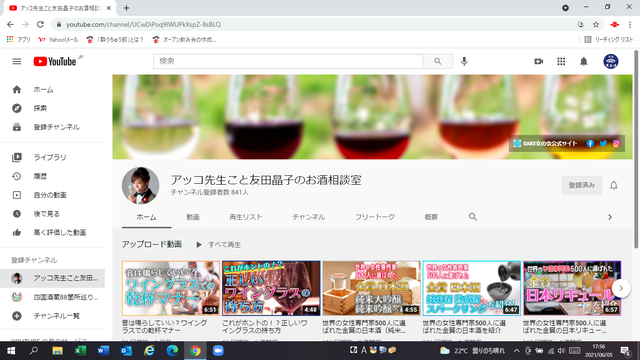This screenshot has width=640, height=360.
Task: Open 登録チャンネル in the sidebar
Action: coord(52,127)
